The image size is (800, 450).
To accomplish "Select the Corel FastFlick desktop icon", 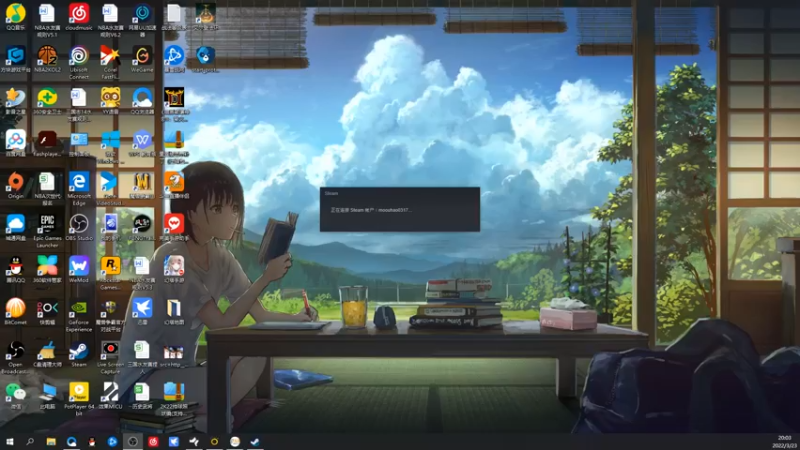I will pos(110,61).
